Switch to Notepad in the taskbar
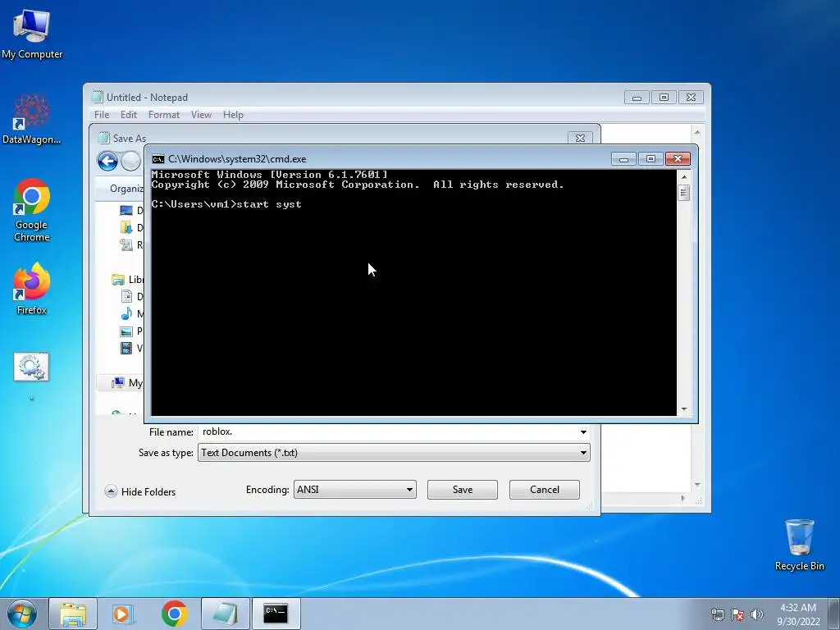Image resolution: width=840 pixels, height=630 pixels. [x=226, y=614]
